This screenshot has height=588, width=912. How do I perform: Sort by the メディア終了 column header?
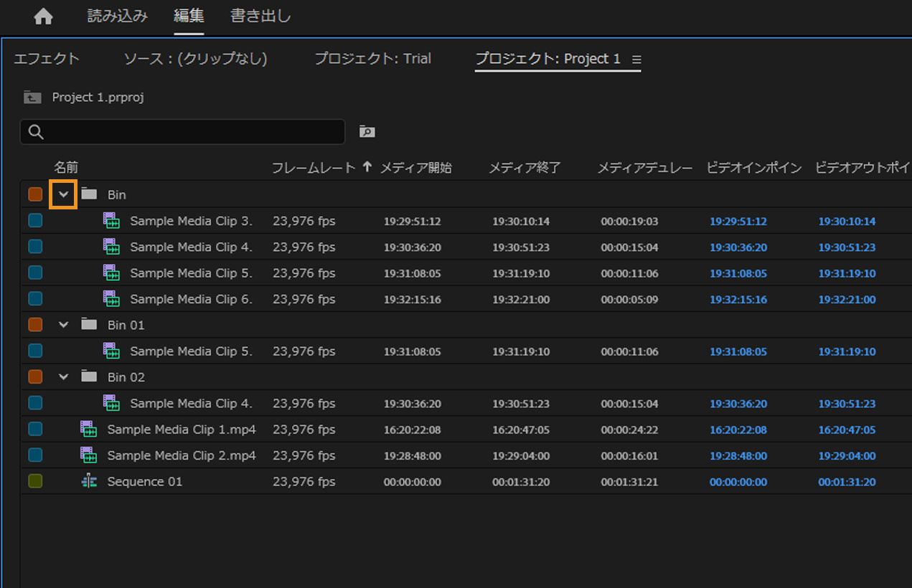click(x=525, y=168)
